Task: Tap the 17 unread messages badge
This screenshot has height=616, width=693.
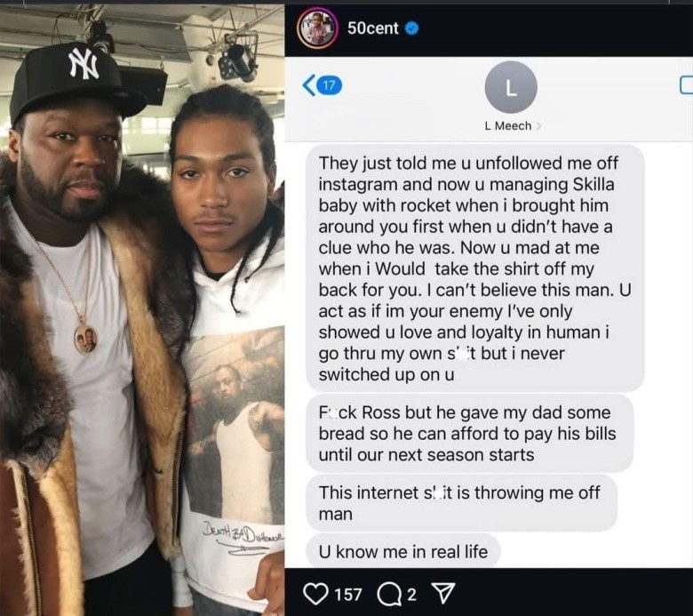Action: click(x=330, y=85)
